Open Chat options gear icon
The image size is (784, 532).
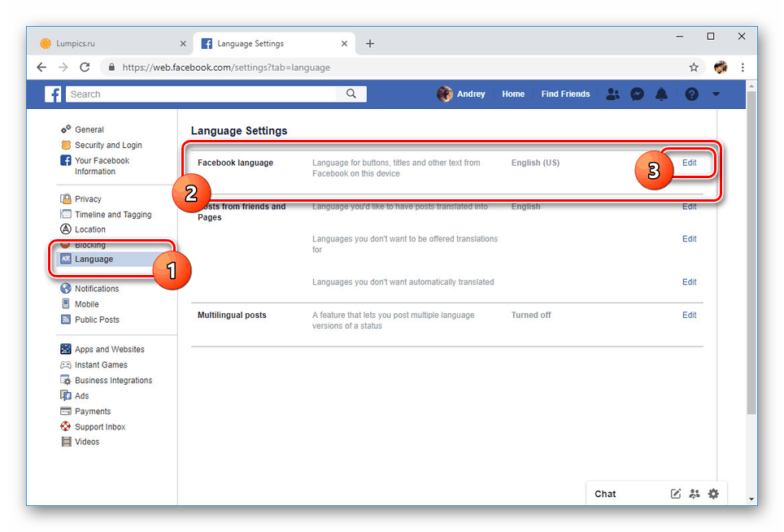[x=713, y=494]
